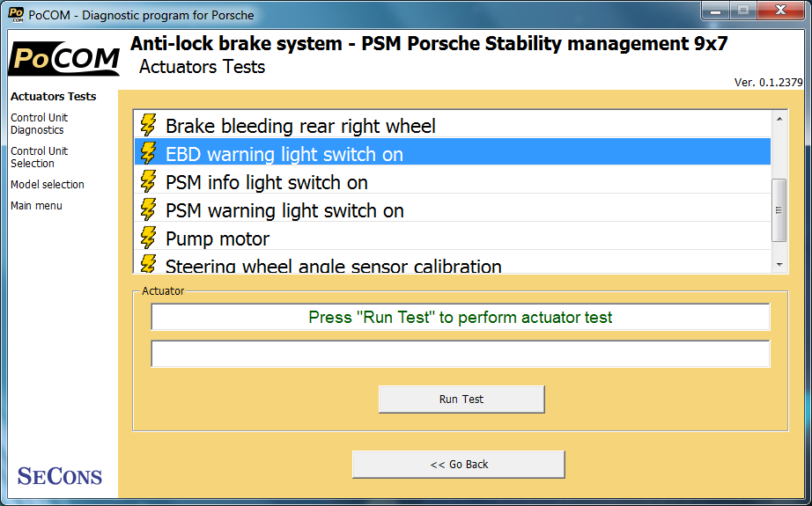Select PSM info light switch on entry
The width and height of the screenshot is (812, 506).
pos(453,181)
